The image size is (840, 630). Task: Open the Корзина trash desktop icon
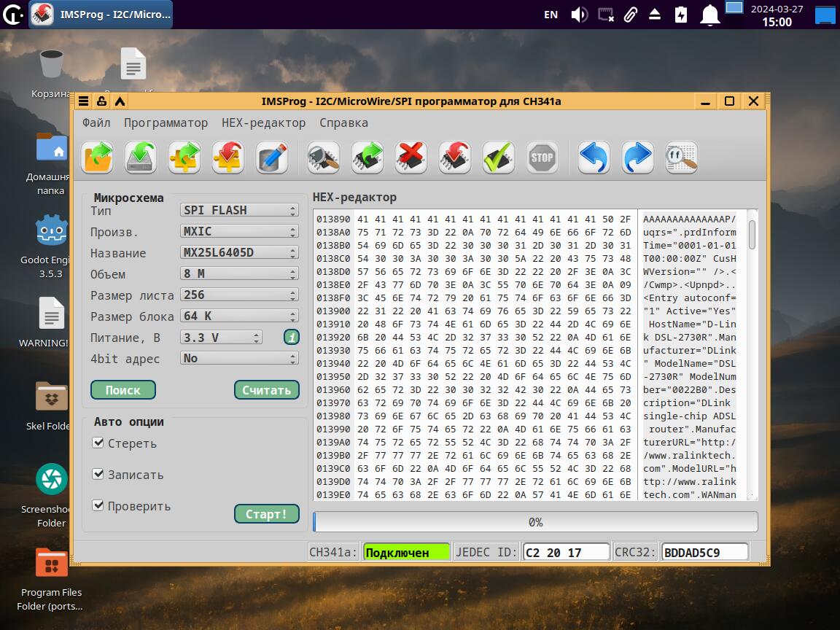point(52,63)
